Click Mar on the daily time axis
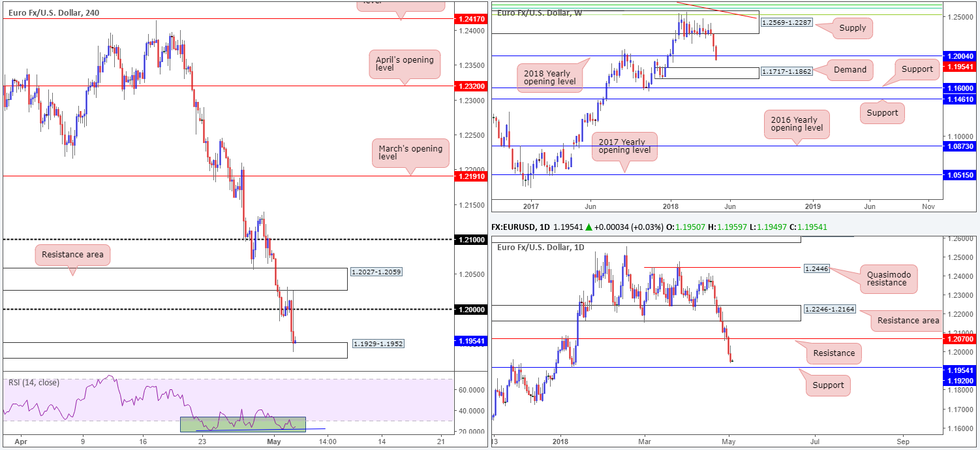Image resolution: width=980 pixels, height=450 pixels. (x=644, y=442)
